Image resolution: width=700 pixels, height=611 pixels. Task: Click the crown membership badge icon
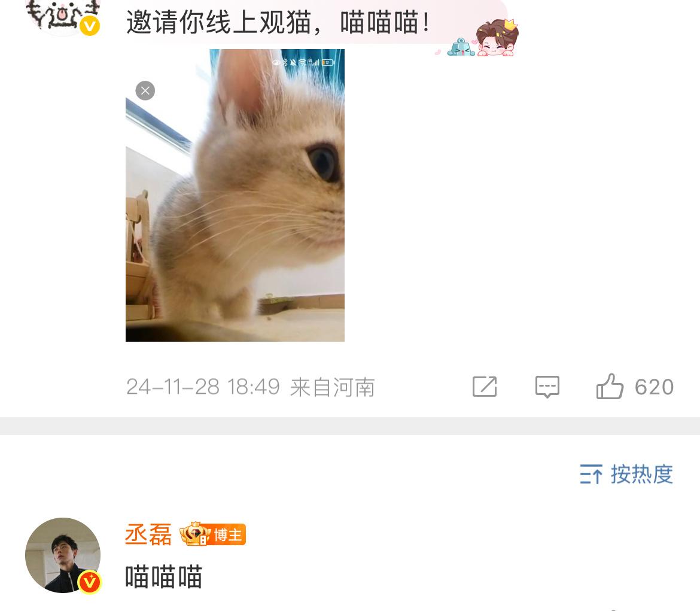click(x=195, y=534)
